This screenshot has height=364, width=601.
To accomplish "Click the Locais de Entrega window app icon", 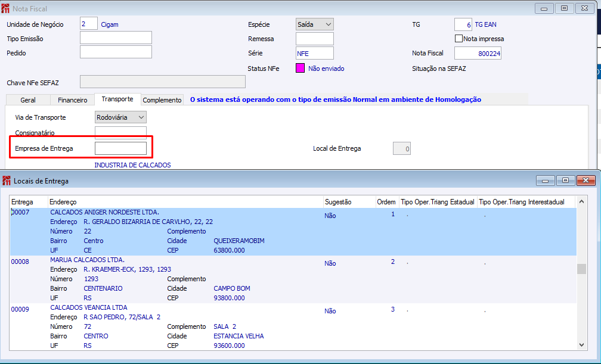I will (x=7, y=181).
